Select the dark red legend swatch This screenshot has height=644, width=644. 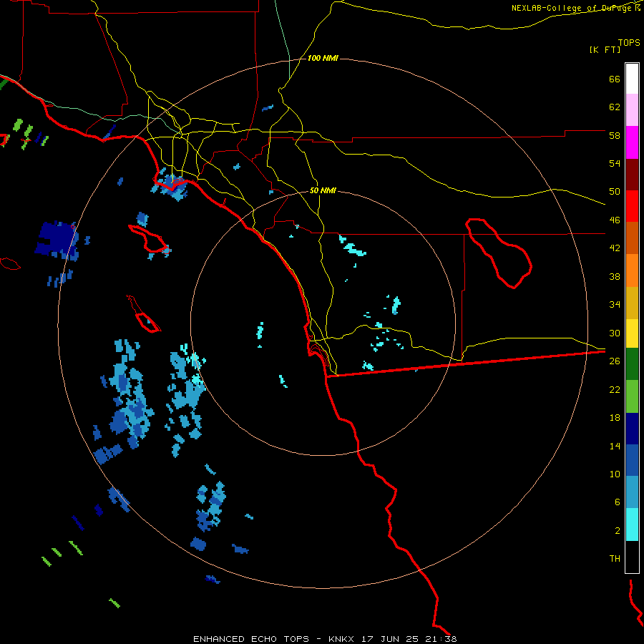tap(632, 175)
